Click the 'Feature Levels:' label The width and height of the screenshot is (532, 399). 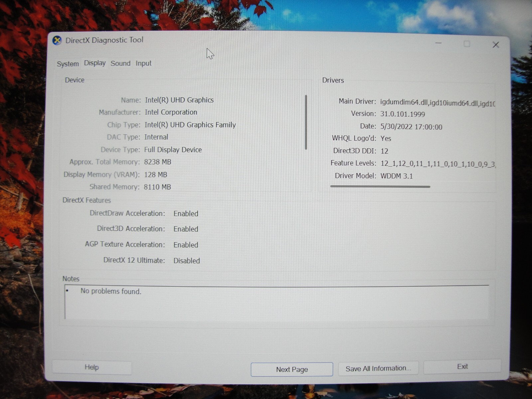tap(353, 163)
